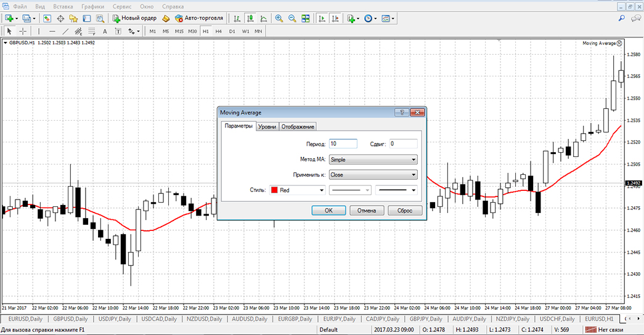
Task: Select the cursor arrow tool
Action: (9, 31)
